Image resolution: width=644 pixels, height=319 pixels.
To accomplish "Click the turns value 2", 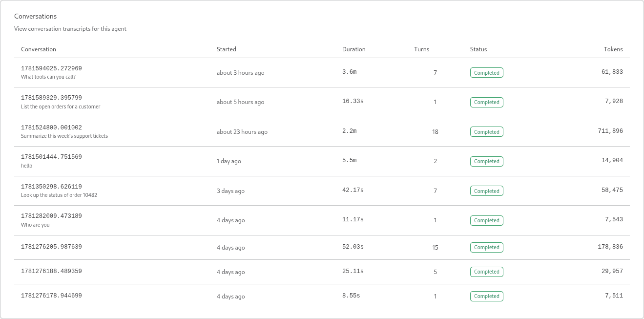I will tap(435, 161).
